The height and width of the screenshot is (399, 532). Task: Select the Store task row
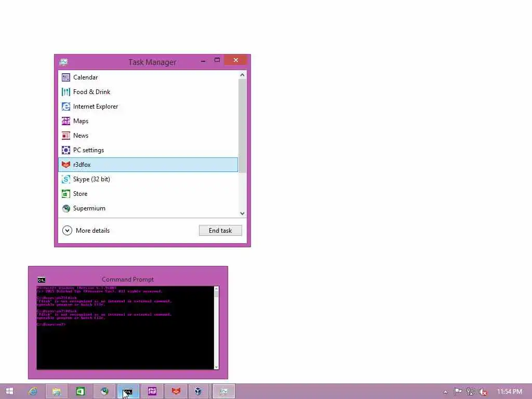pos(148,194)
